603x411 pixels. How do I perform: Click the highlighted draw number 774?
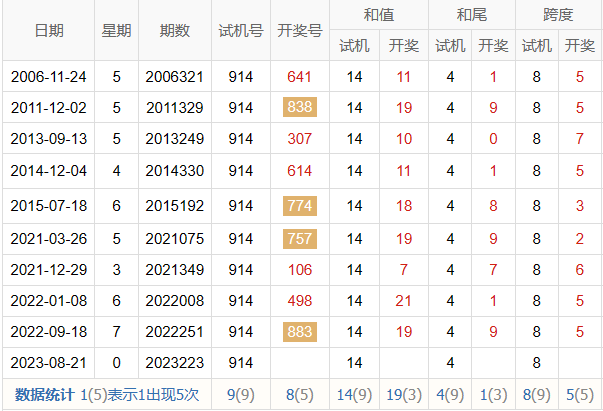300,205
